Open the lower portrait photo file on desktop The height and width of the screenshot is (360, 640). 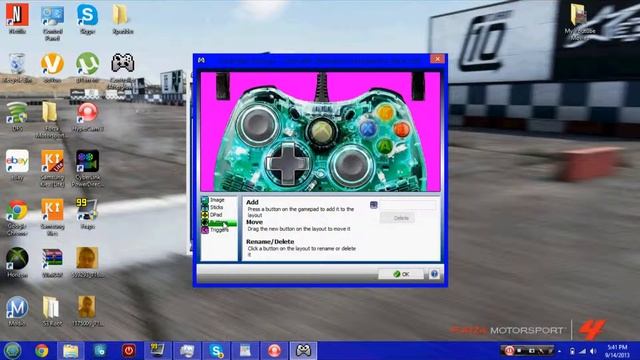pos(87,311)
